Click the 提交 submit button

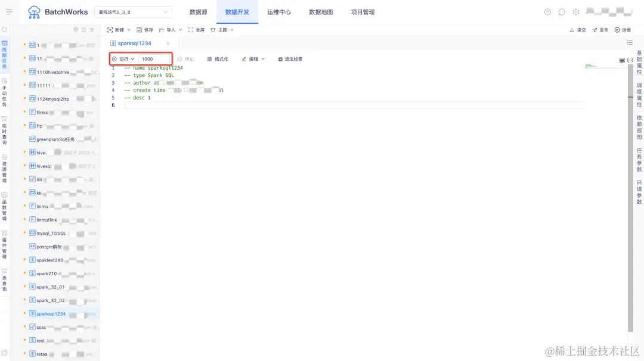[578, 30]
